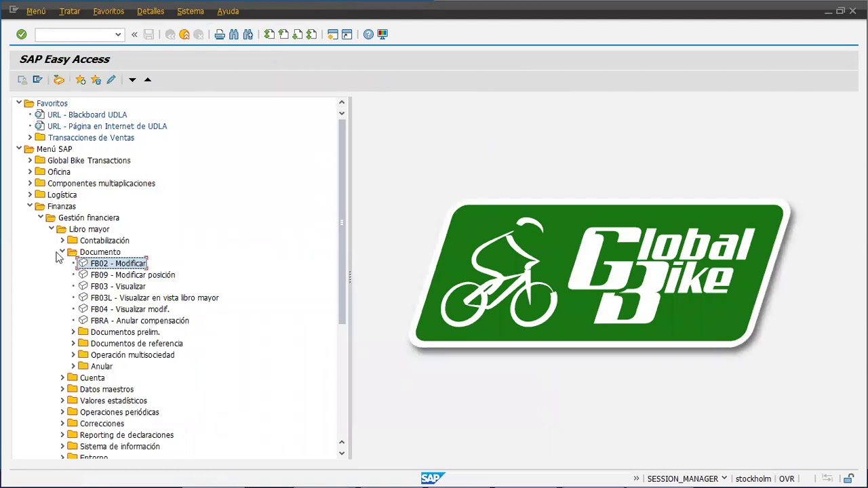Click the SAP Business Workplace icon
868x488 pixels.
click(59, 80)
